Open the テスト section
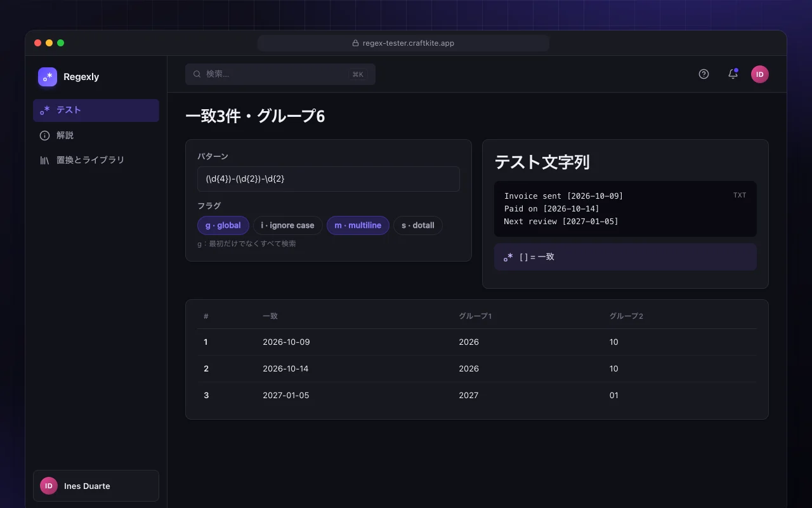This screenshot has height=508, width=812. coord(96,110)
